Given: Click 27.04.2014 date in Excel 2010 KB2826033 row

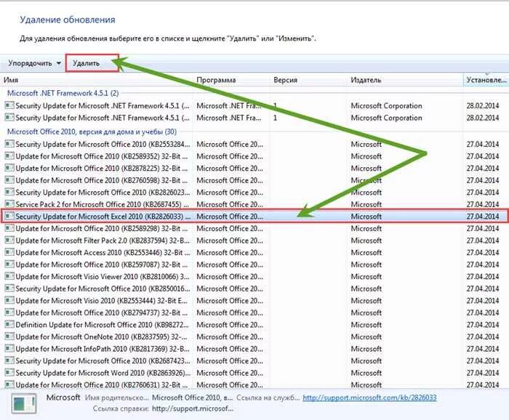Looking at the screenshot, I should pyautogui.click(x=483, y=217).
